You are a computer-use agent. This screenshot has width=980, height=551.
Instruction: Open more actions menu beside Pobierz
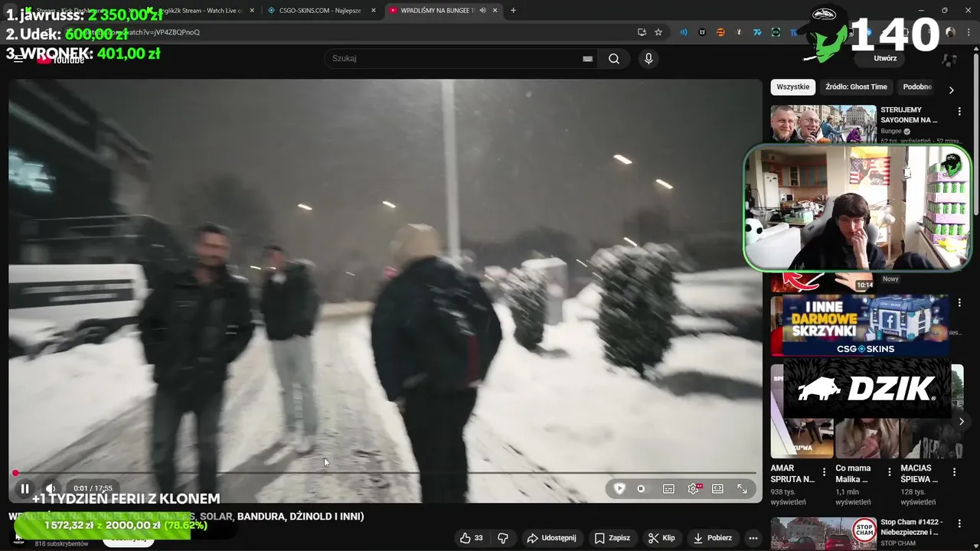[x=753, y=538]
